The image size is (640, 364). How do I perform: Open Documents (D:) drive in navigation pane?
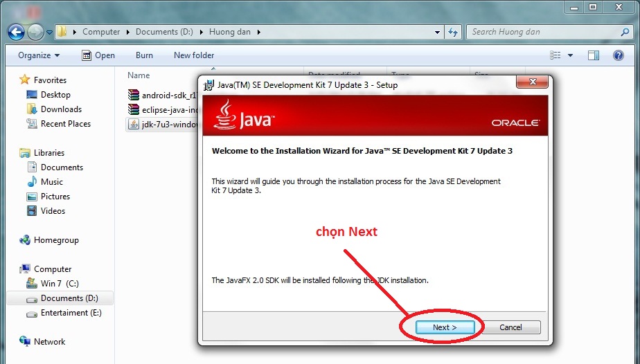pos(60,298)
